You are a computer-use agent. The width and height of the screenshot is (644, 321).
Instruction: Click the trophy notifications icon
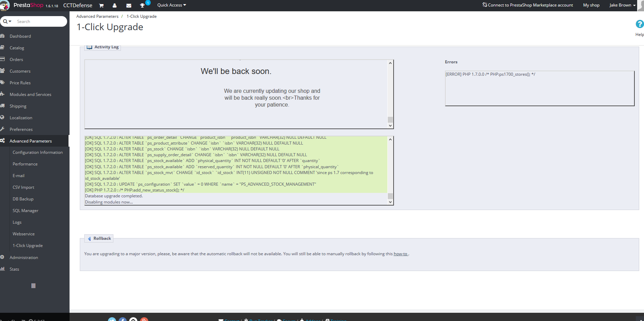[x=143, y=5]
